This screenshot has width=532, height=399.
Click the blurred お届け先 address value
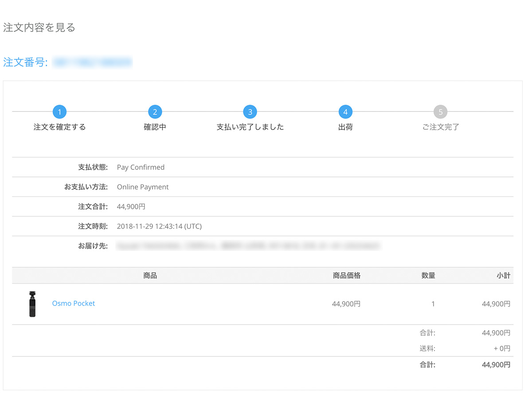[248, 246]
